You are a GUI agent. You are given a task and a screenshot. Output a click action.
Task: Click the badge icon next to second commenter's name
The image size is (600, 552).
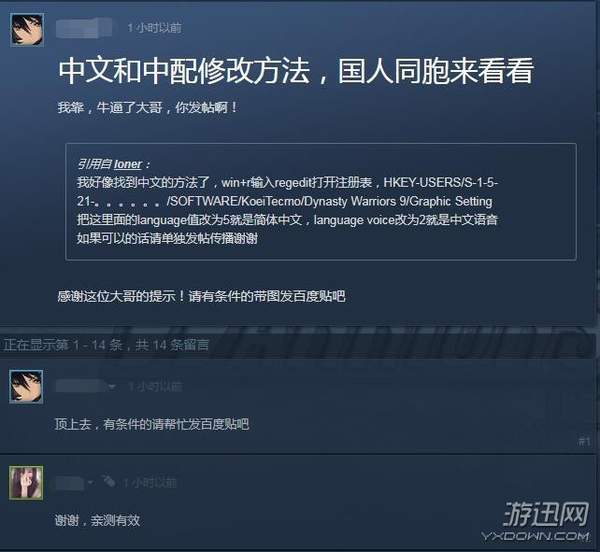point(108,481)
